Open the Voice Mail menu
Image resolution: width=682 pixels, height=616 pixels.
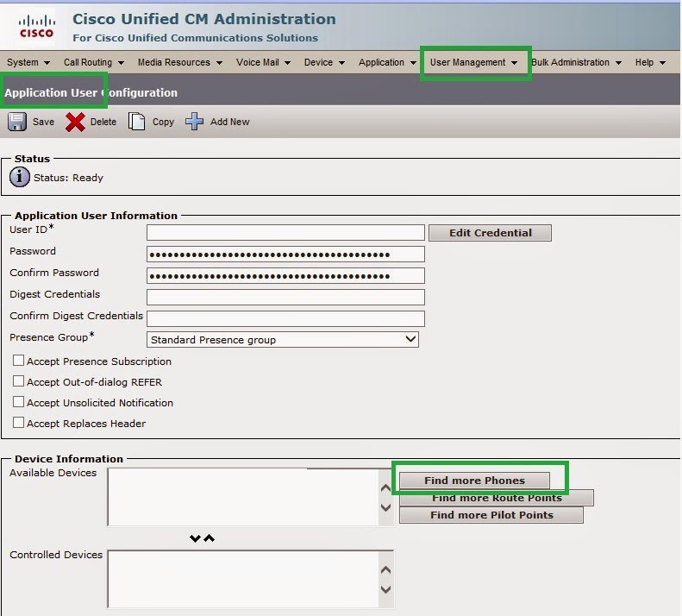click(x=263, y=62)
